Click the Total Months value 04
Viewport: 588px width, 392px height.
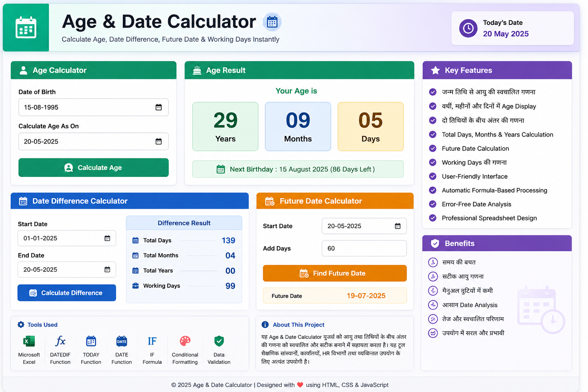pos(230,256)
